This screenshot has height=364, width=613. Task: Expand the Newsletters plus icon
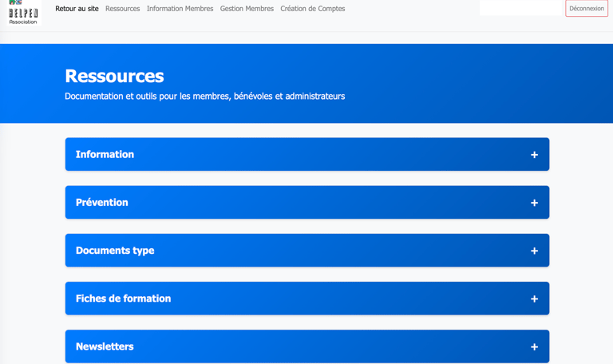534,347
